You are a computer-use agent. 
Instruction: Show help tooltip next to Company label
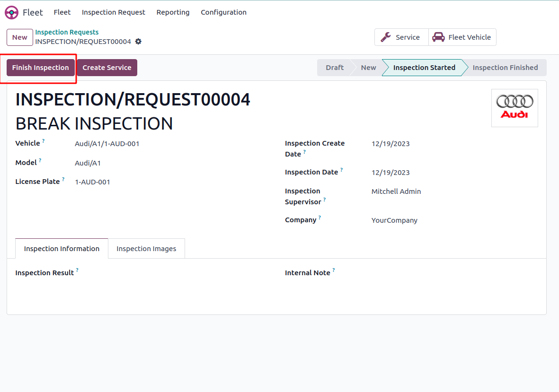coord(320,217)
